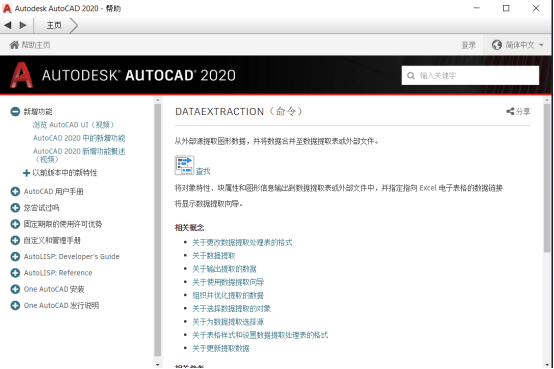The height and width of the screenshot is (369, 554).
Task: Click the DATAEXTRACTION command icon
Action: (184, 165)
